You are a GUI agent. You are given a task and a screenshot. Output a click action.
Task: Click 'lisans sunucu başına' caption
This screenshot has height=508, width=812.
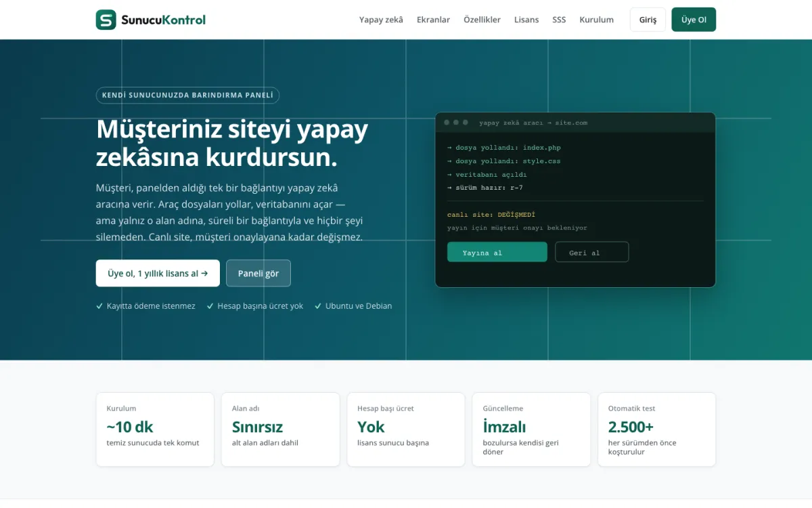tap(393, 443)
